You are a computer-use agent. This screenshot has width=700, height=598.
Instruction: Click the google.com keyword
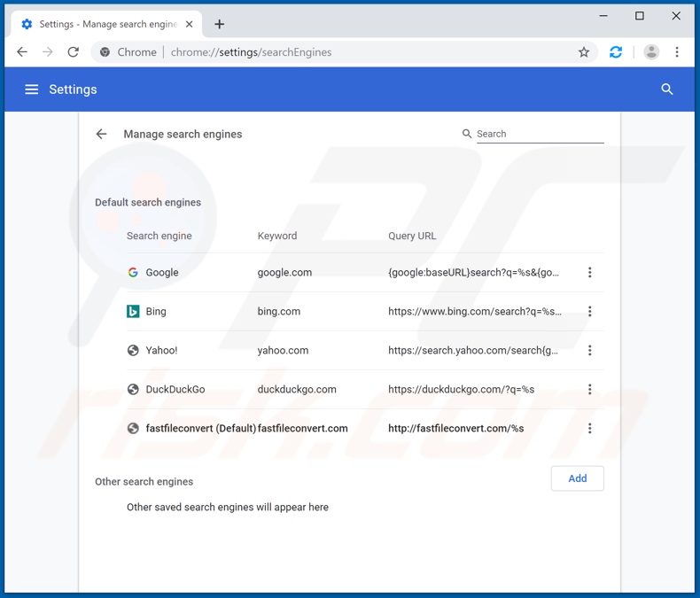[x=284, y=272]
